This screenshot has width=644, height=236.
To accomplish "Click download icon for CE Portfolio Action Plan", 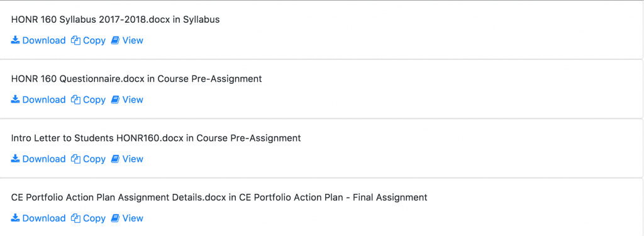I will click(x=15, y=218).
